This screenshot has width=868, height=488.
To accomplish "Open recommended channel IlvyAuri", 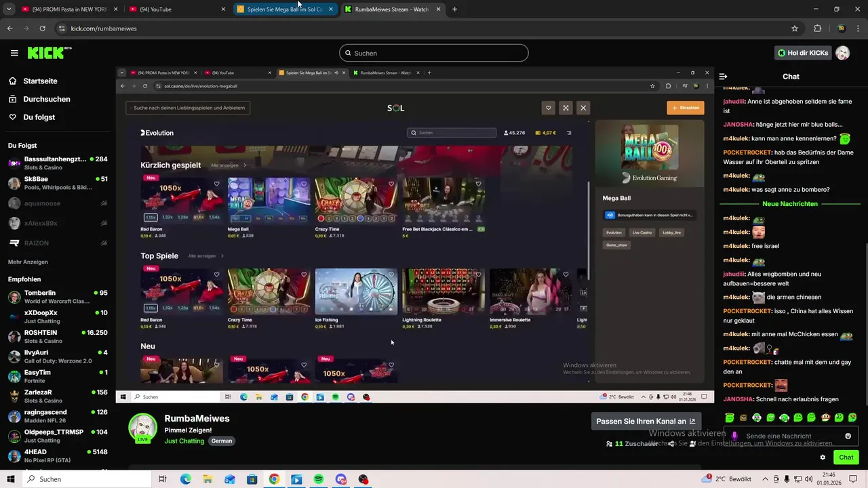I will coord(58,357).
